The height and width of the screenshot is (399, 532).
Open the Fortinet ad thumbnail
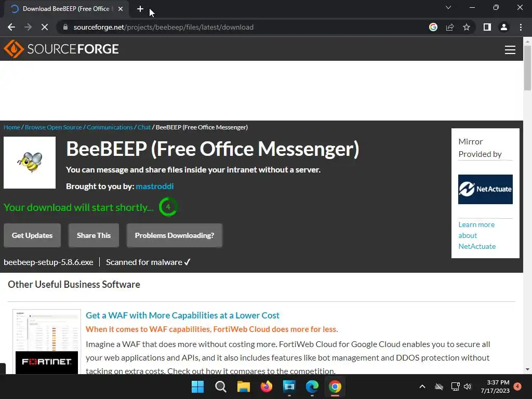[47, 342]
